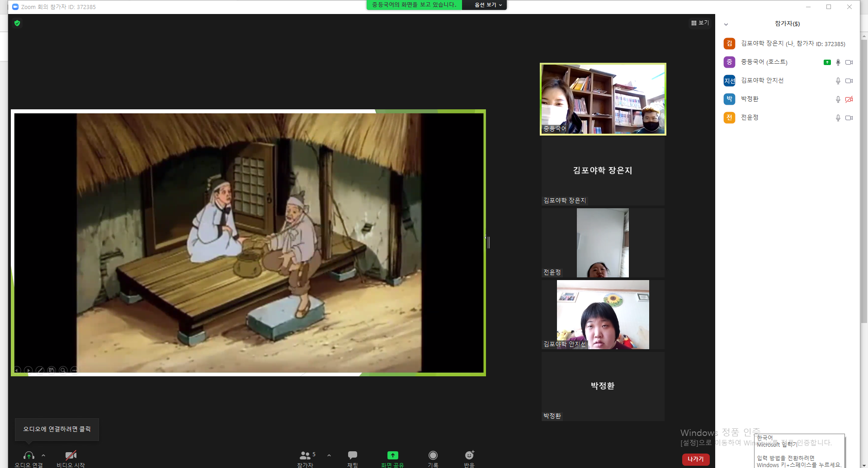Screen dimensions: 868x468
Task: Click the 오디오 연결 headphone icon
Action: tap(29, 455)
